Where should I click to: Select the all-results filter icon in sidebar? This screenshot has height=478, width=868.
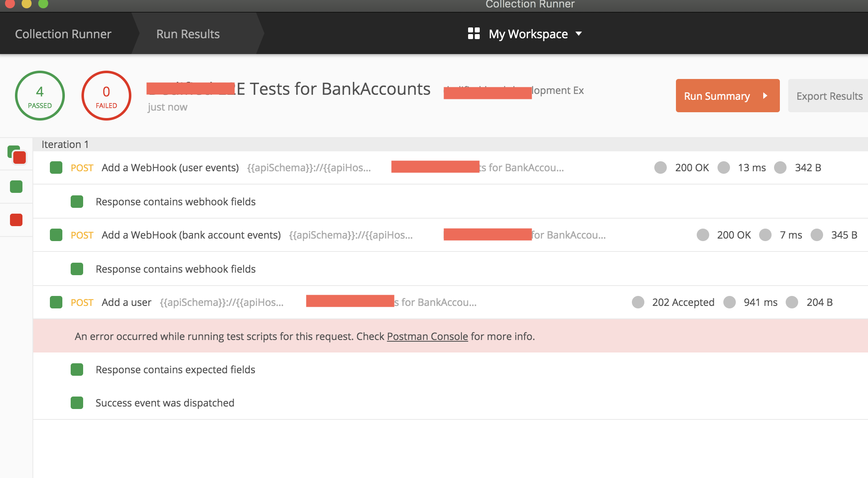tap(17, 154)
